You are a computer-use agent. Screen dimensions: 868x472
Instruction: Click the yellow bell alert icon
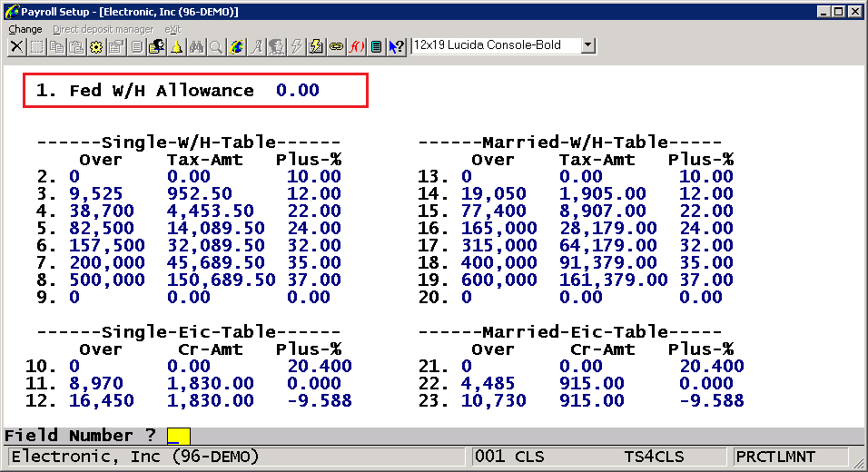coord(176,46)
